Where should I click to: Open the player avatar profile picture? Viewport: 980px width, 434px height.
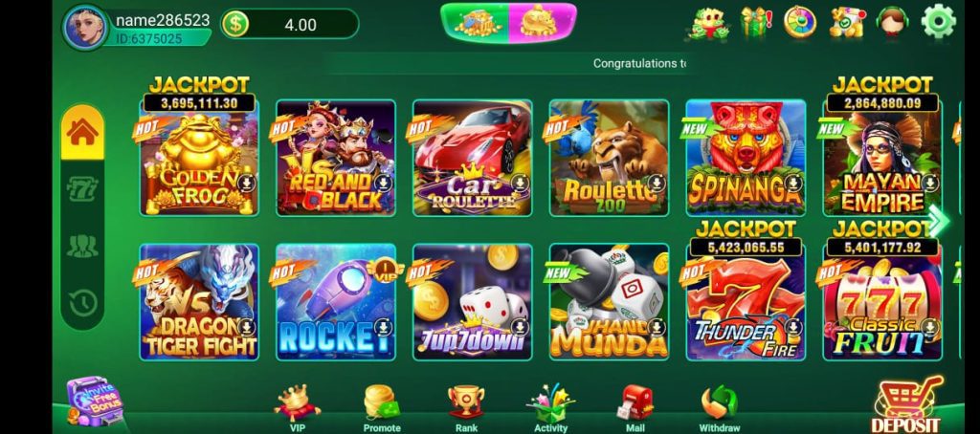(x=85, y=27)
